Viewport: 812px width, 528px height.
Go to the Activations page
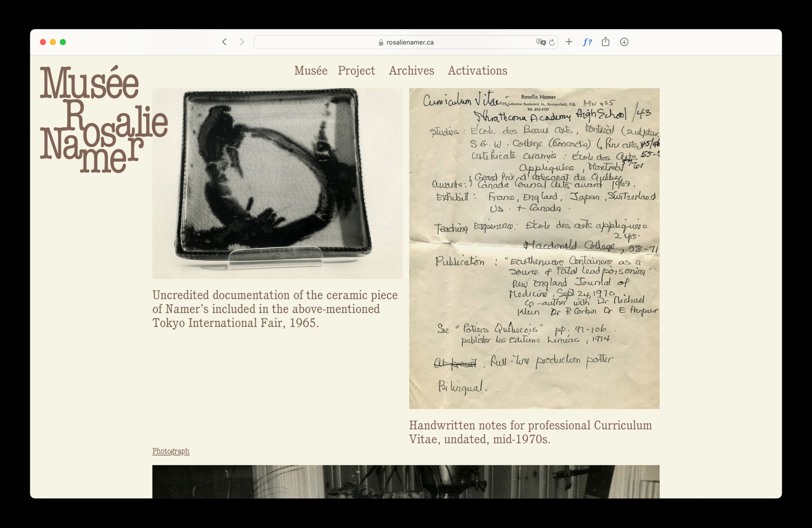pos(477,71)
